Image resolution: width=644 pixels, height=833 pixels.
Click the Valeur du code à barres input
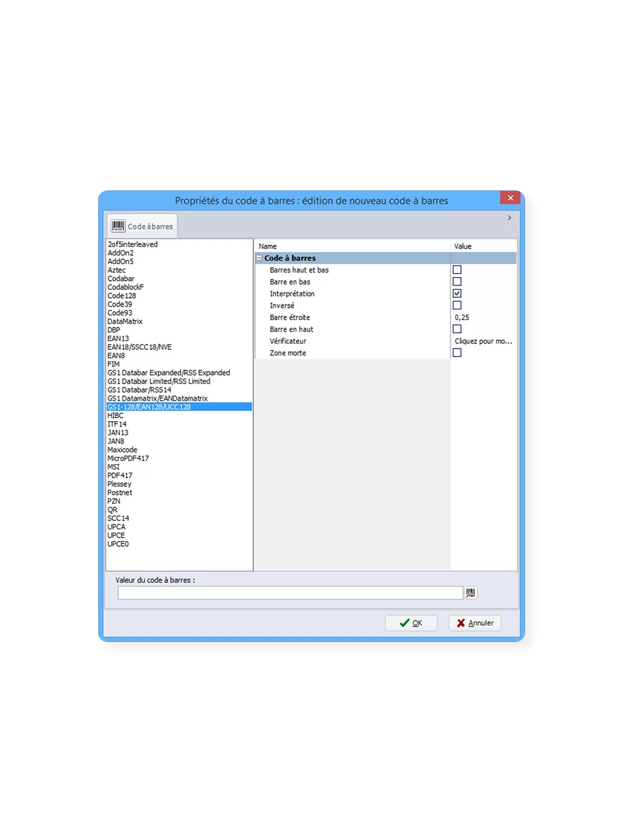(x=290, y=593)
